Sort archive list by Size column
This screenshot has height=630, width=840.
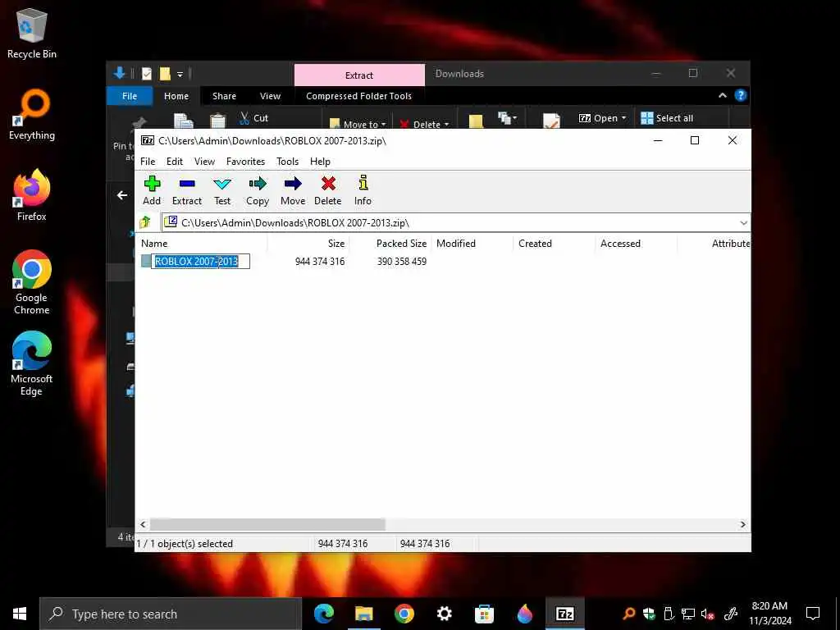pyautogui.click(x=308, y=243)
